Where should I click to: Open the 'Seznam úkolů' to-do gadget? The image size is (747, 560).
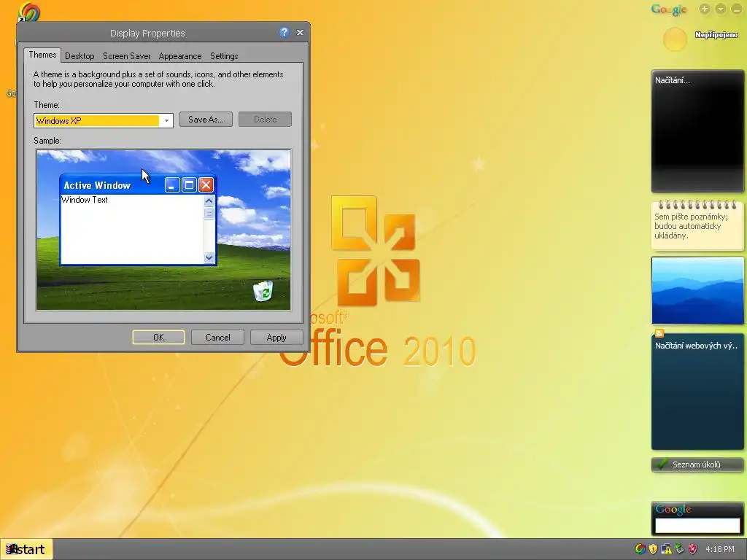[697, 464]
